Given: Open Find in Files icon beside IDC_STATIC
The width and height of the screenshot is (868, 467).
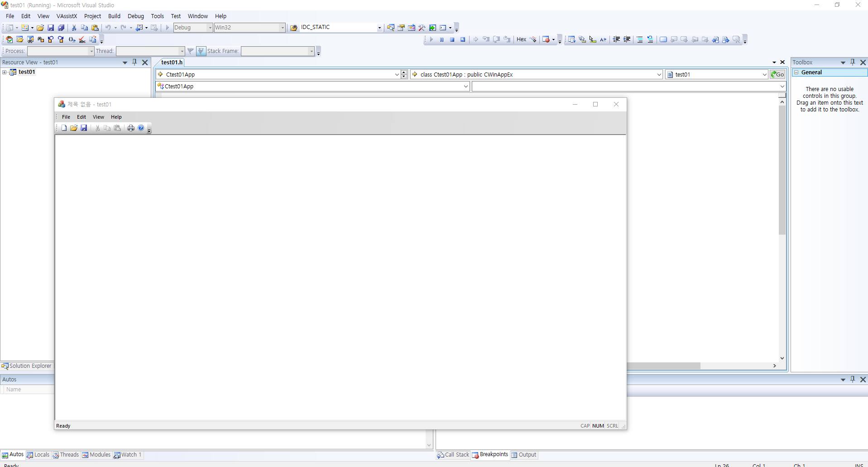Looking at the screenshot, I should point(293,28).
